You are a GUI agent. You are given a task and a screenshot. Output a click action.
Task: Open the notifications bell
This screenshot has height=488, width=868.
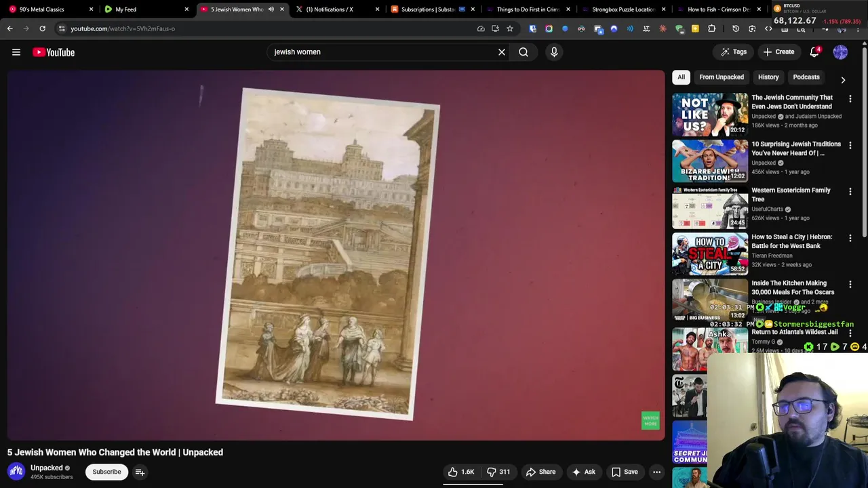click(x=814, y=52)
